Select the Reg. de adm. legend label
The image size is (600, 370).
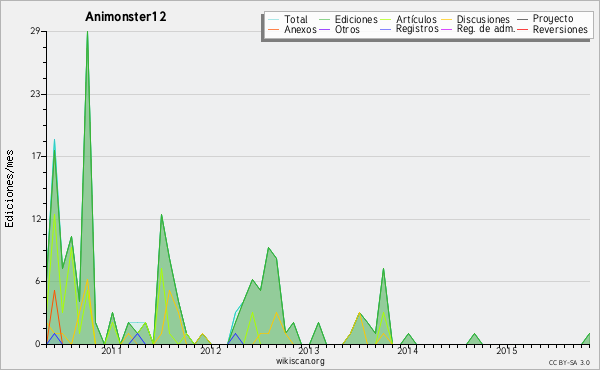coord(486,29)
